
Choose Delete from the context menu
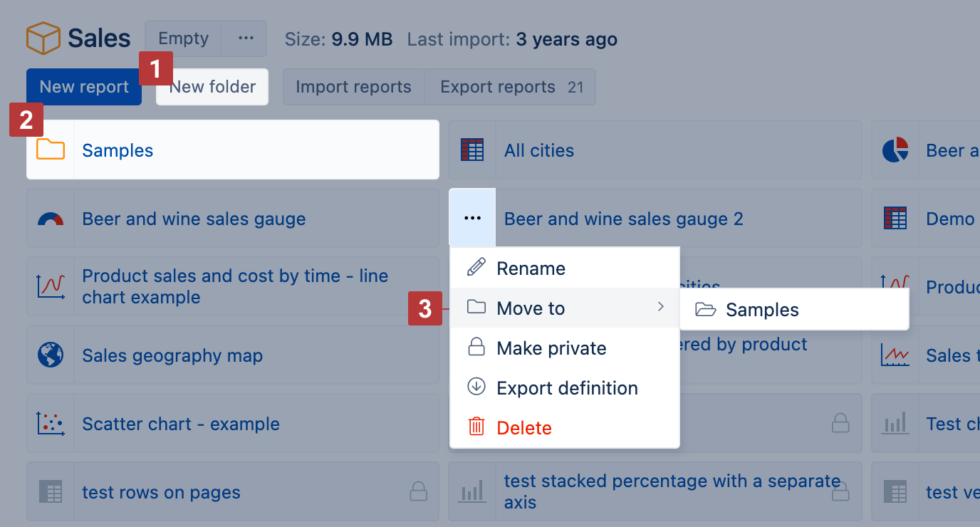pyautogui.click(x=524, y=427)
